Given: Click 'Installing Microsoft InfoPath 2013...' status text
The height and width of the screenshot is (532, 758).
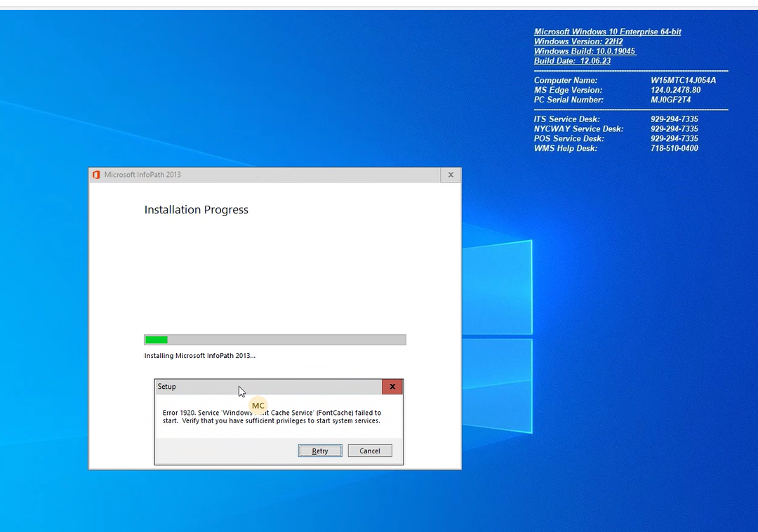Looking at the screenshot, I should [x=199, y=356].
